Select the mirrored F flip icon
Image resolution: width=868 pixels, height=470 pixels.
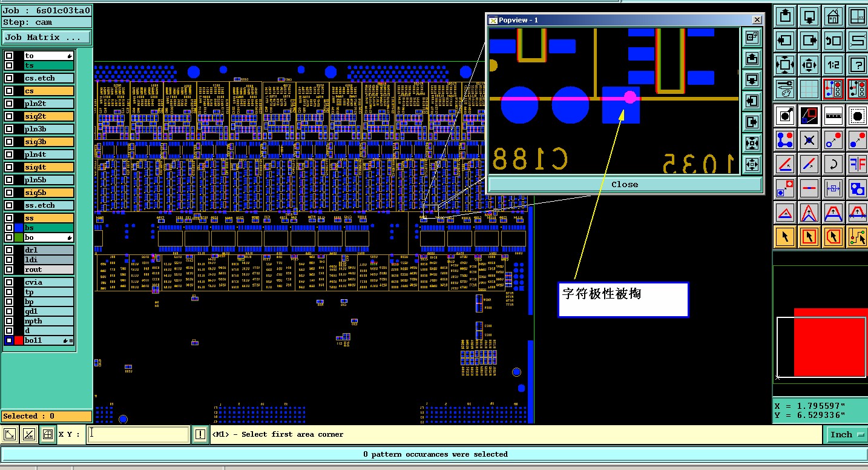click(x=857, y=164)
